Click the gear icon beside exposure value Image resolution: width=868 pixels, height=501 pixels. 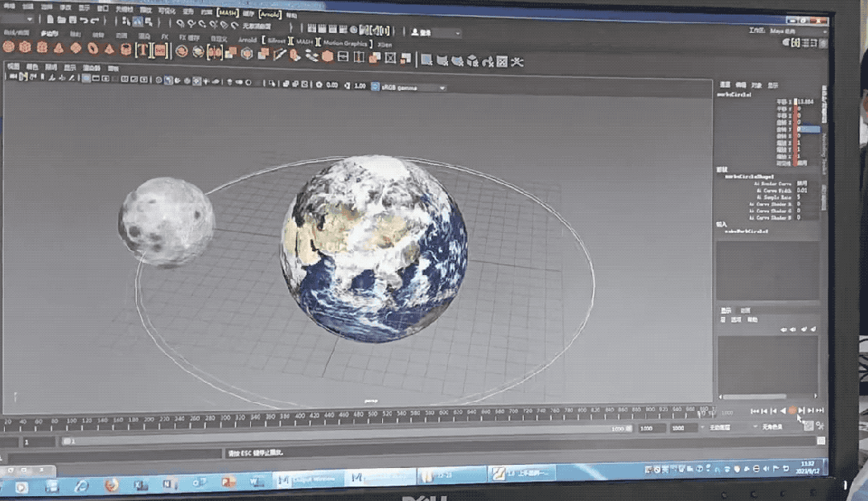tap(319, 85)
